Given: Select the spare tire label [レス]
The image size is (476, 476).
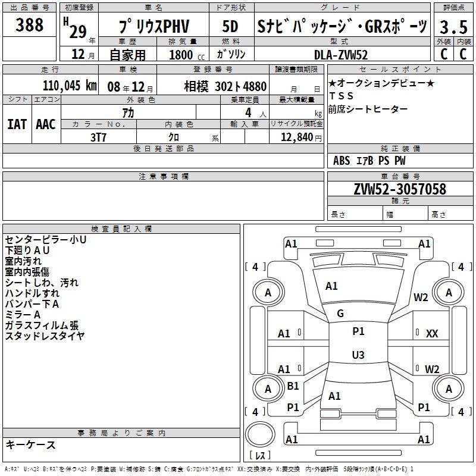Looking at the screenshot, I should coord(260,455).
